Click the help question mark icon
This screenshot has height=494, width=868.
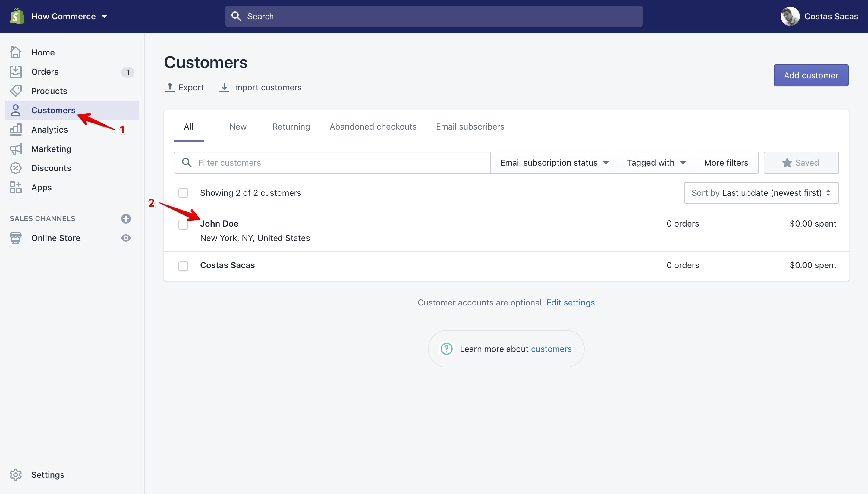click(x=446, y=349)
